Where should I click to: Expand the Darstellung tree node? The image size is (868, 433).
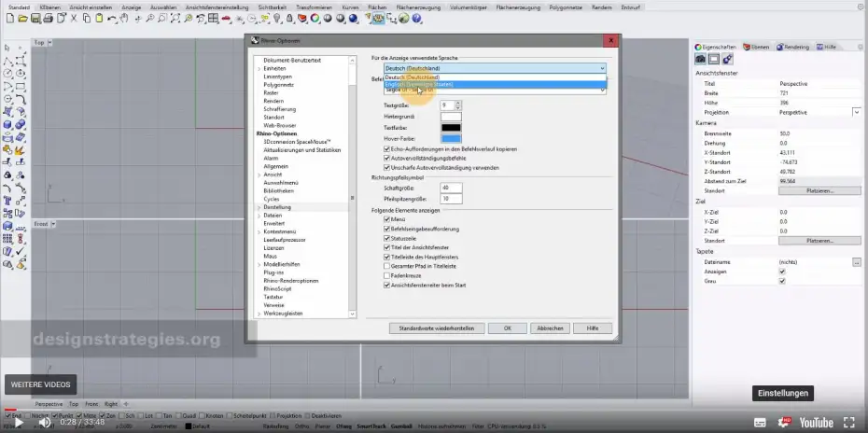click(259, 207)
